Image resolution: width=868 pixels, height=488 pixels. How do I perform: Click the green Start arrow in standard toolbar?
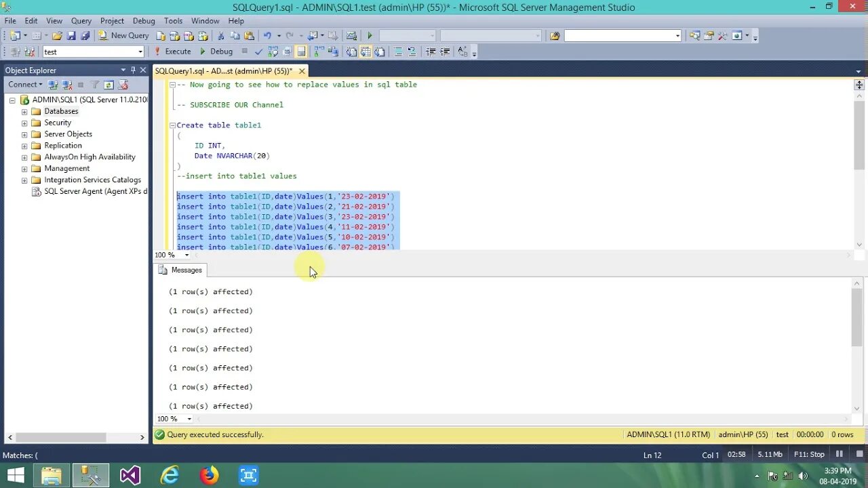(370, 35)
